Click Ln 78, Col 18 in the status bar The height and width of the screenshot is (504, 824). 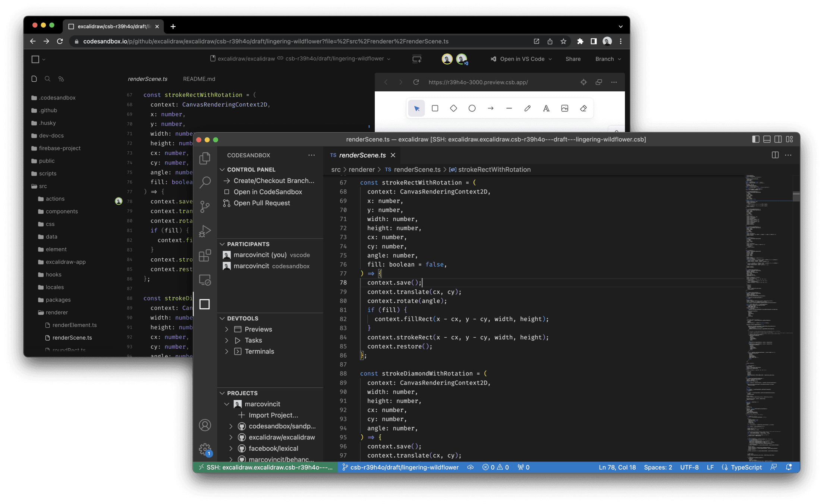click(x=617, y=467)
